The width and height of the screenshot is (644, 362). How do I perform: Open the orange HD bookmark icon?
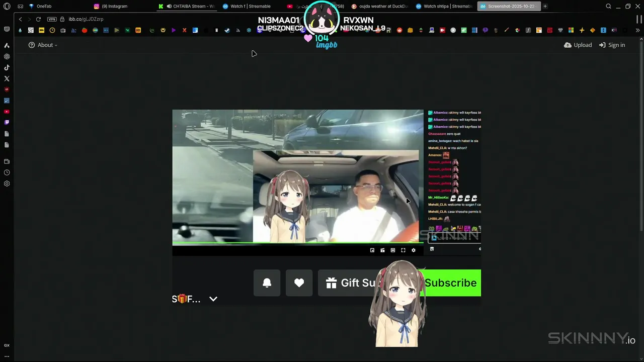138,30
